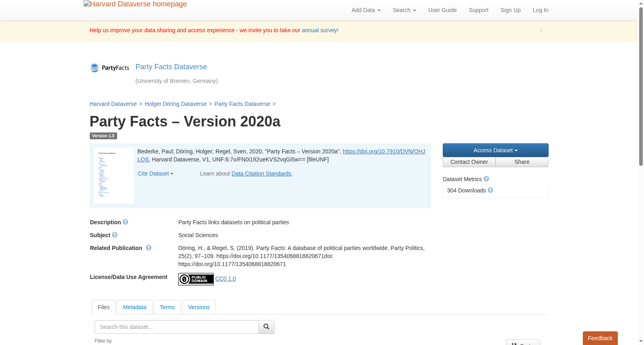Click the Party Facts logo image
Screen dimensions: 644x345
pyautogui.click(x=109, y=68)
